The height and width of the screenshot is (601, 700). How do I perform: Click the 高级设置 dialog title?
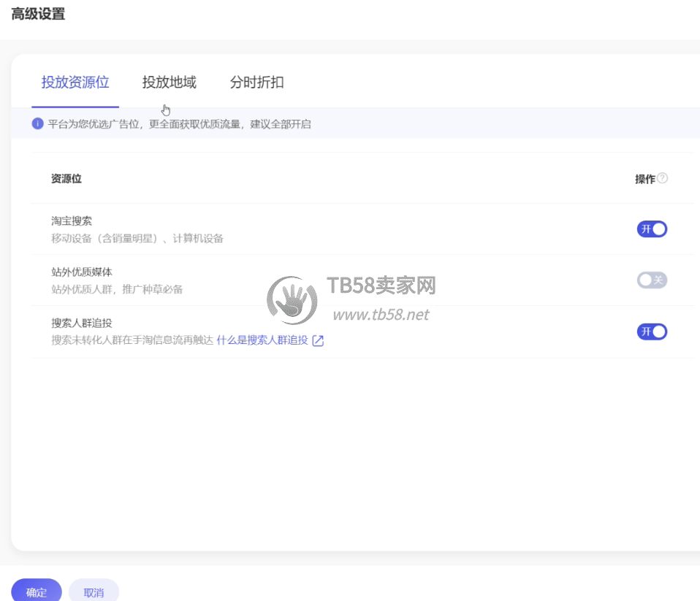click(38, 14)
